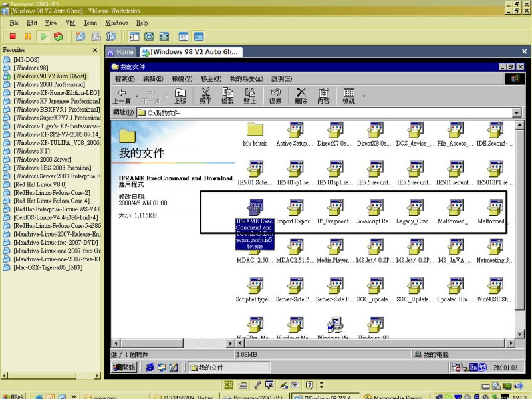Click Favorites panel horizontal scroll right arrow
This screenshot has width=532, height=399.
pyautogui.click(x=98, y=376)
